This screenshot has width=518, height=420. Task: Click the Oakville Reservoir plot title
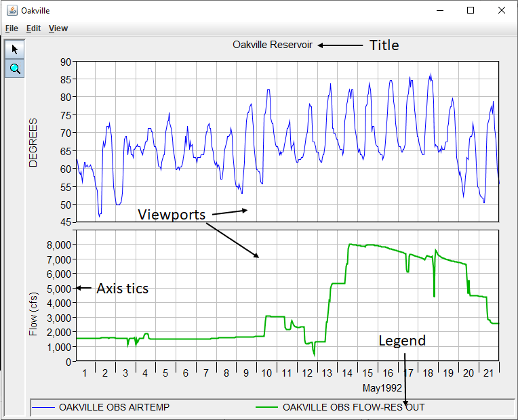[273, 45]
